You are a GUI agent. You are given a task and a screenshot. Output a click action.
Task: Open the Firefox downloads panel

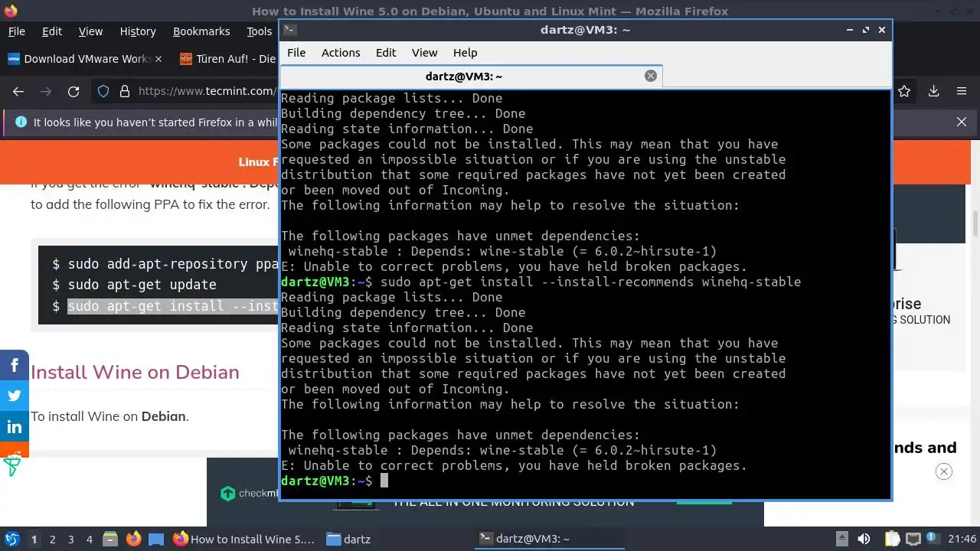click(x=933, y=92)
